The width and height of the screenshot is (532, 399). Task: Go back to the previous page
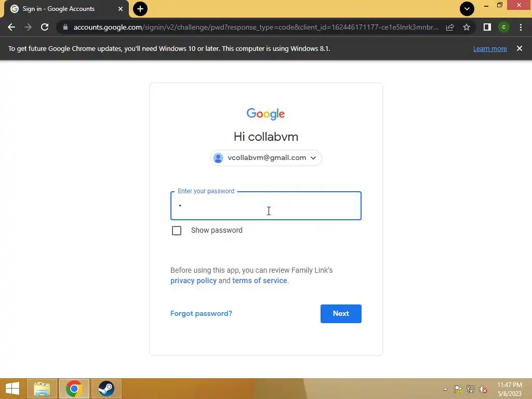click(11, 27)
